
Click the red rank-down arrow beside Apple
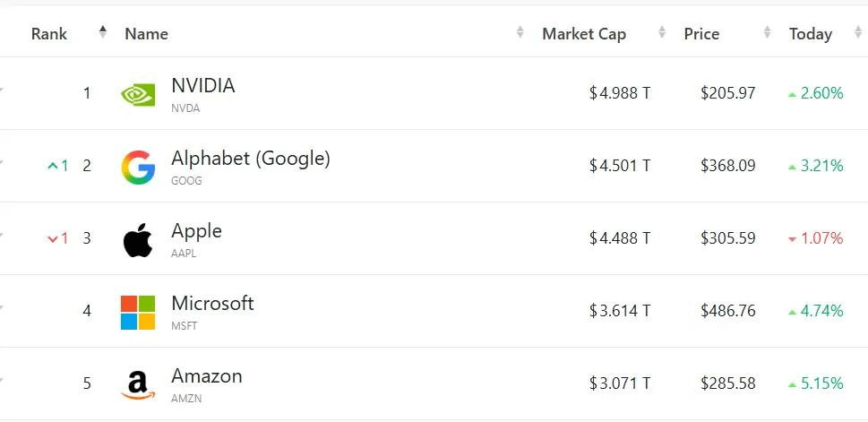pyautogui.click(x=53, y=238)
